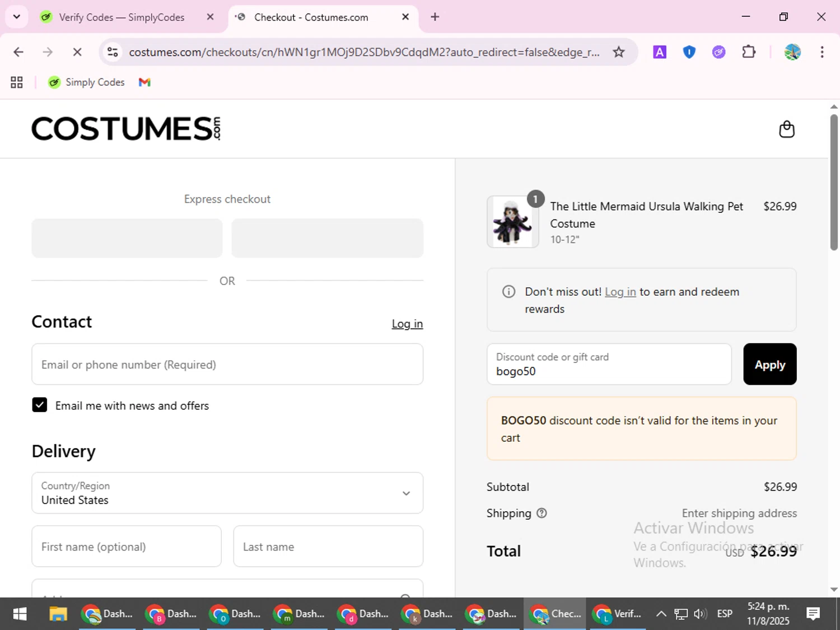
Task: Switch to the Chec... taskbar Chrome window
Action: [x=556, y=614]
